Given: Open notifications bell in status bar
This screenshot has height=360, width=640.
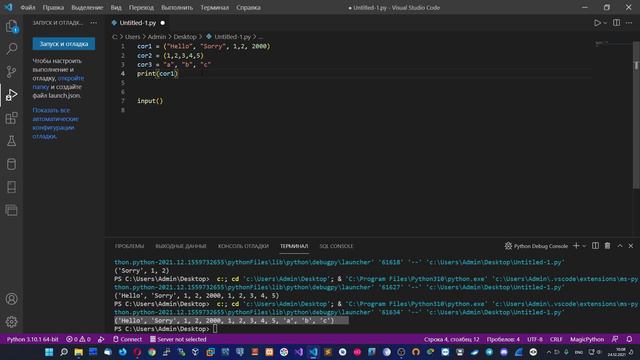Looking at the screenshot, I should coord(629,339).
